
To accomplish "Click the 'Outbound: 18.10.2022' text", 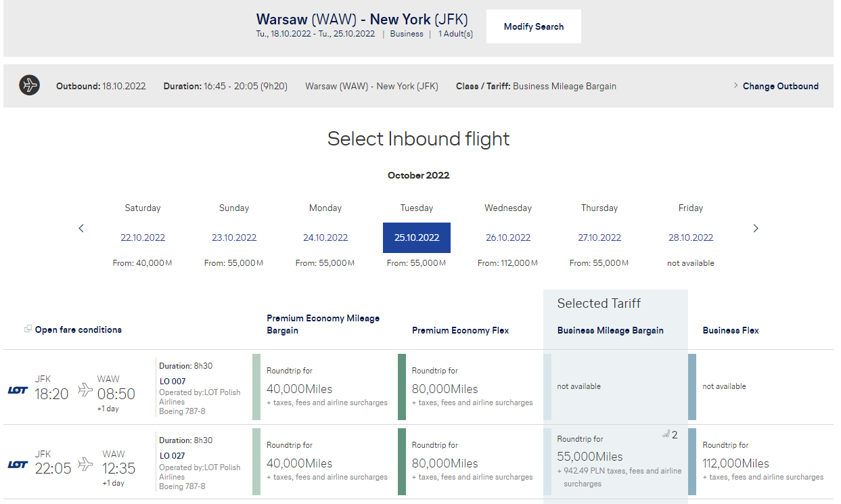I will click(101, 86).
